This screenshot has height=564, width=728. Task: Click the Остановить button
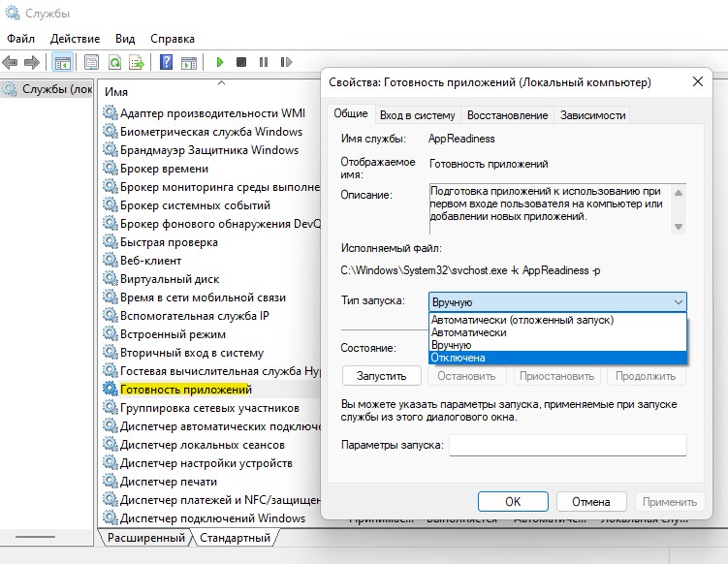click(x=466, y=376)
